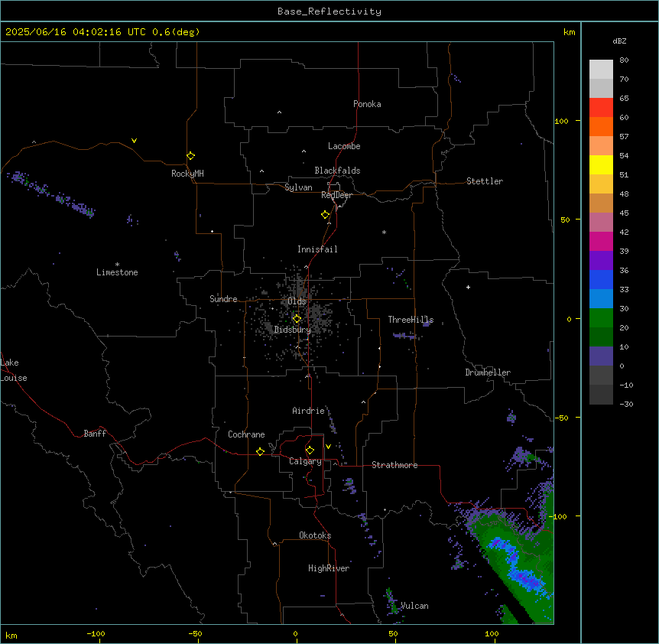The height and width of the screenshot is (644, 659).
Task: Pick the orange 60-57 dBZ legend swatch
Action: [x=601, y=126]
